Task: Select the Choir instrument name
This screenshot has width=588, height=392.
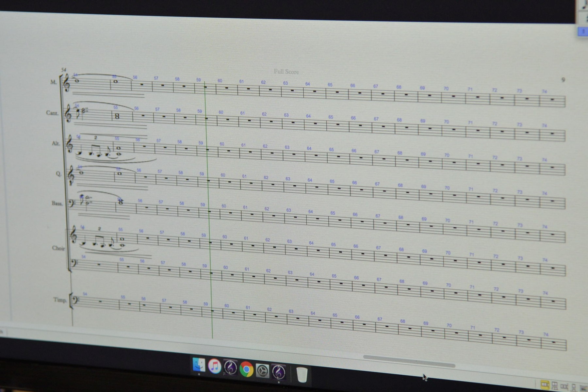Action: pos(58,248)
